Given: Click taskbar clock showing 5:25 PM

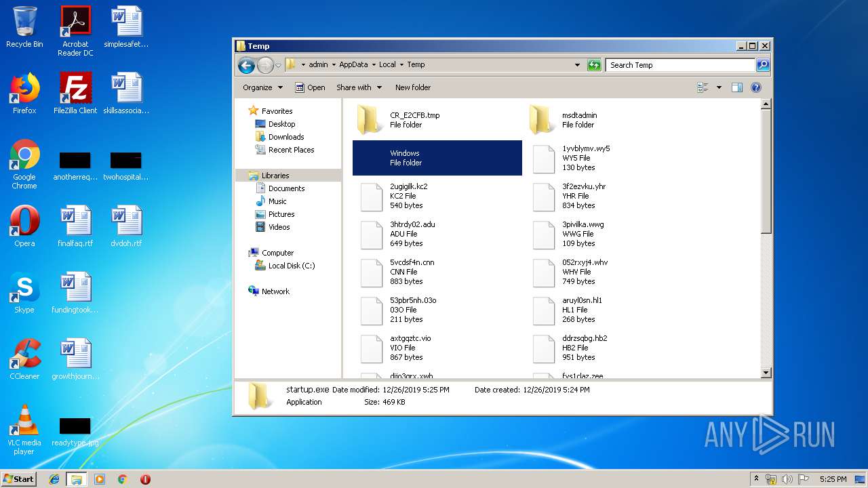Looking at the screenshot, I should click(833, 479).
